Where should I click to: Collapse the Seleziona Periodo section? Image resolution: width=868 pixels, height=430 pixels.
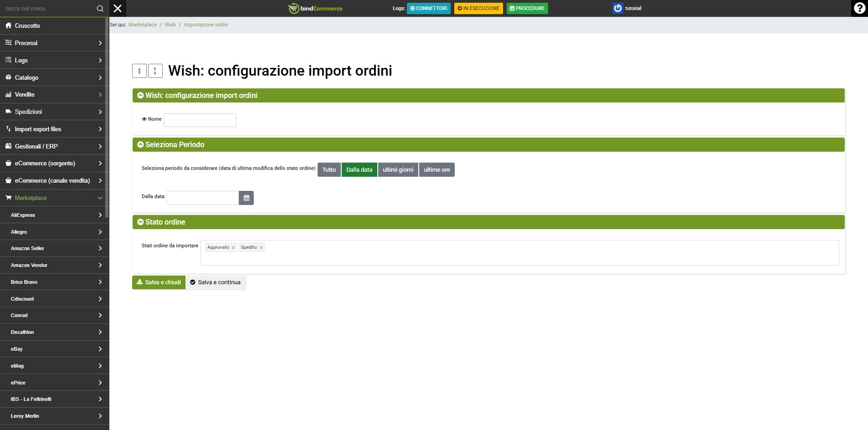coord(141,145)
